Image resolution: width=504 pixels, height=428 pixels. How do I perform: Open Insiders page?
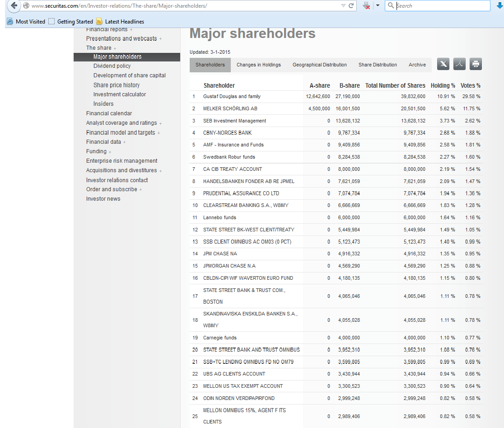(x=103, y=104)
